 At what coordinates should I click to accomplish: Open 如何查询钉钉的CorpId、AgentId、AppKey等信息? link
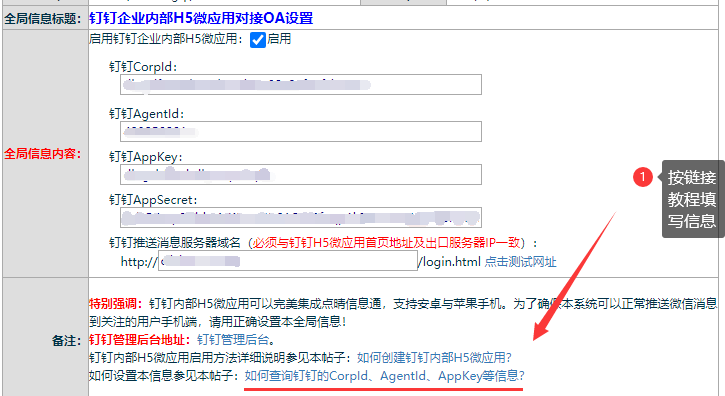pyautogui.click(x=384, y=376)
